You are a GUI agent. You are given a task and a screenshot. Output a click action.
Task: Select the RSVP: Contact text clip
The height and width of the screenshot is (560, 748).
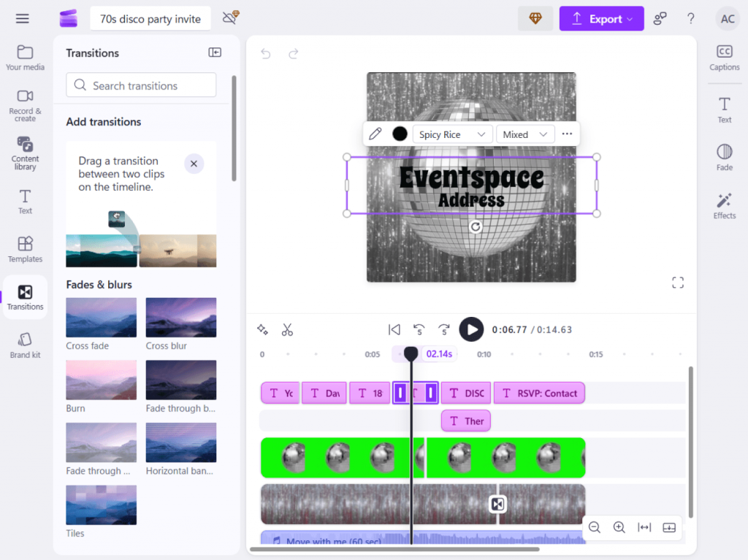pos(539,393)
